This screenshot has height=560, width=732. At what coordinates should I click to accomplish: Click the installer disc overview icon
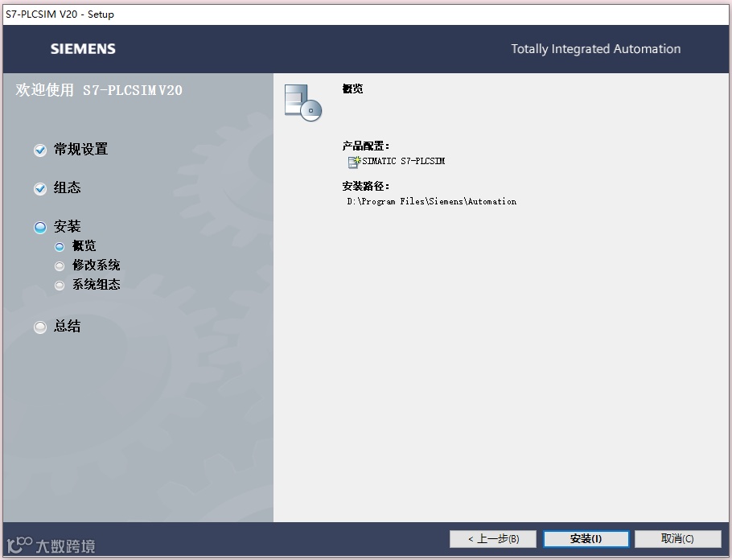(303, 103)
